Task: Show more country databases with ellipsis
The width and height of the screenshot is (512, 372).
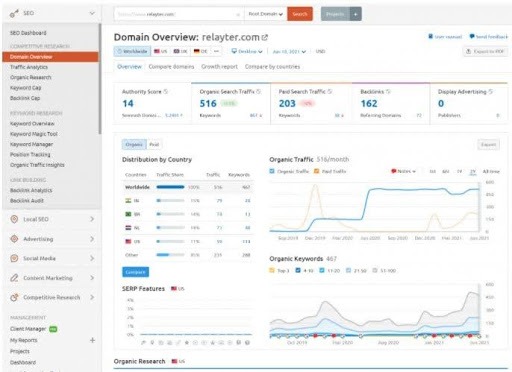Action: coord(216,51)
